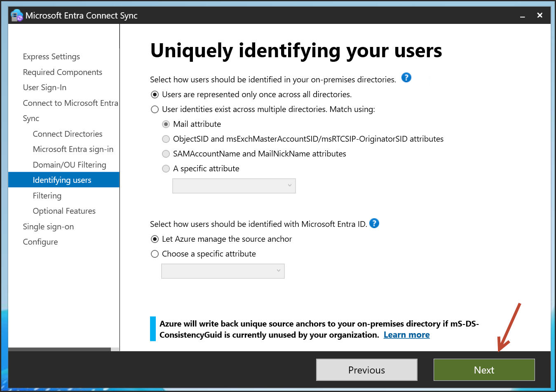556x392 pixels.
Task: Navigate to Connect Directories in sidebar
Action: click(68, 134)
